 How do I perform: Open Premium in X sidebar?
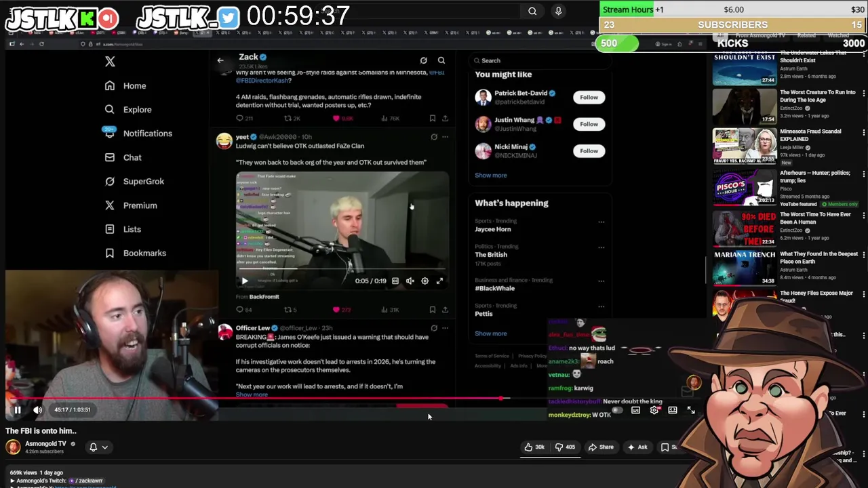[x=131, y=205]
